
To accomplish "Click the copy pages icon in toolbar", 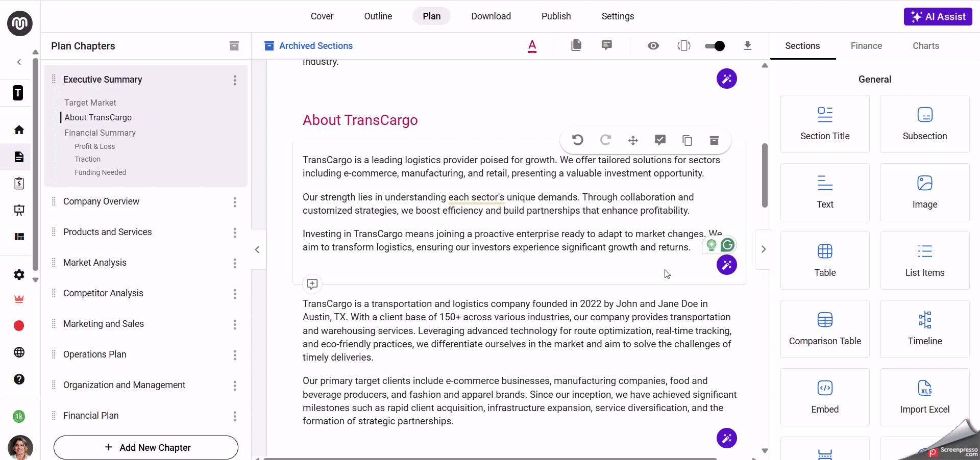I will 576,45.
